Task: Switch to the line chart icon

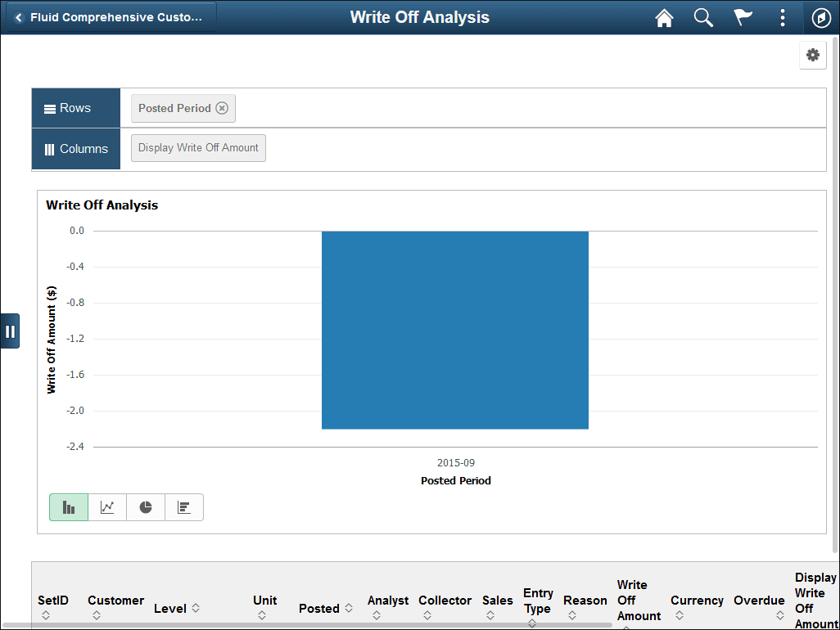Action: click(x=106, y=506)
